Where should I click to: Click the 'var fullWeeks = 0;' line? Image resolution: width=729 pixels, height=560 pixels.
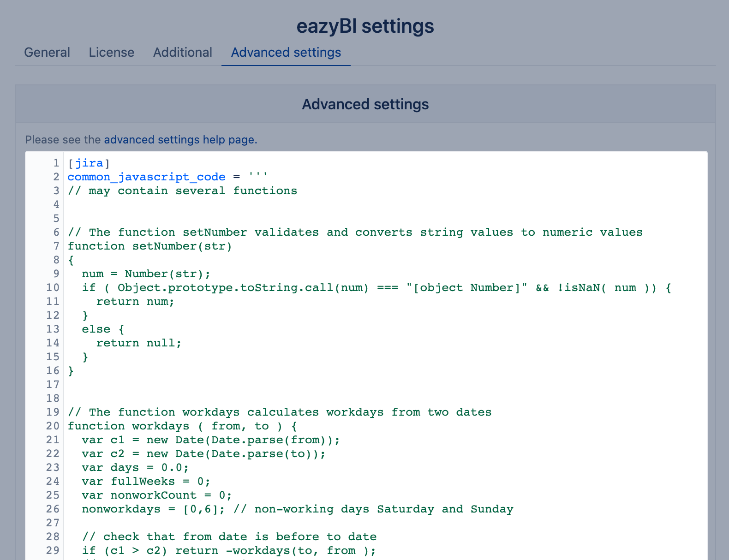(146, 482)
